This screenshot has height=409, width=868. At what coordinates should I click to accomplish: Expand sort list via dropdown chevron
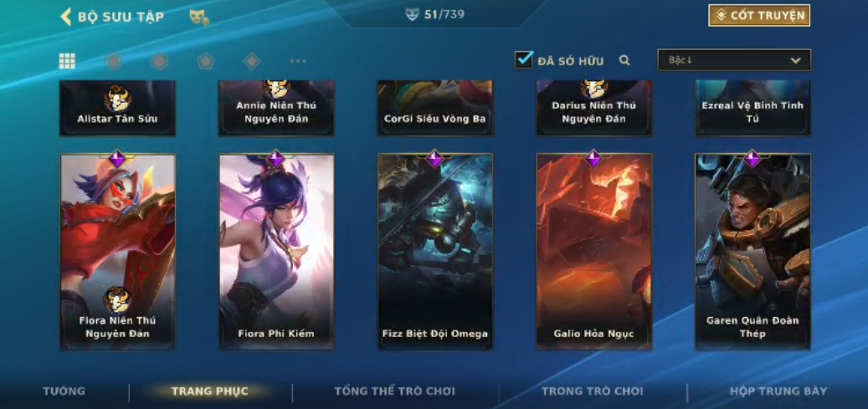click(795, 60)
